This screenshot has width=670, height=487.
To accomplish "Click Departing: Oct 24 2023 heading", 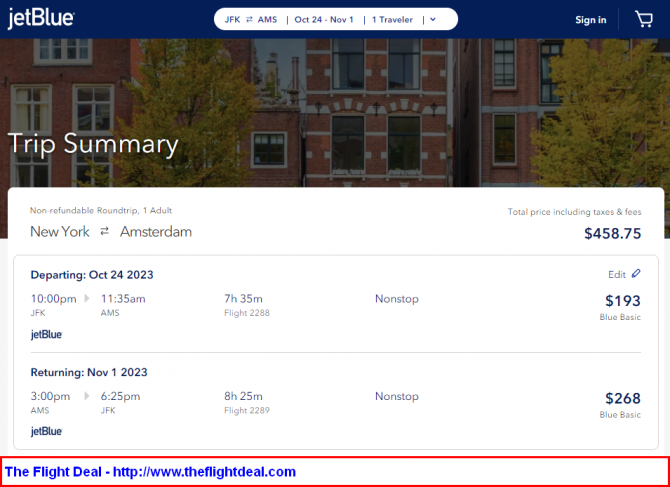I will click(92, 275).
